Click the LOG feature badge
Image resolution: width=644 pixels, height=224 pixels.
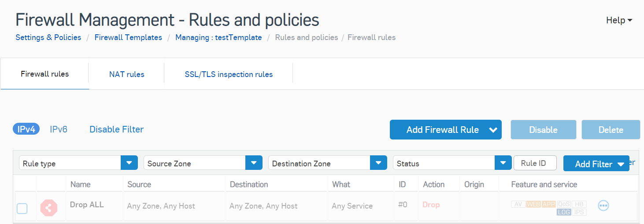click(x=564, y=212)
